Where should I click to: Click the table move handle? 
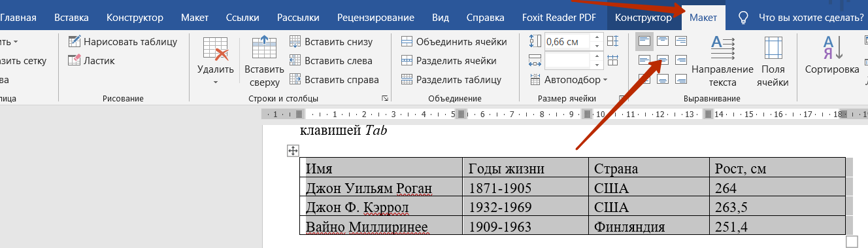click(x=293, y=151)
